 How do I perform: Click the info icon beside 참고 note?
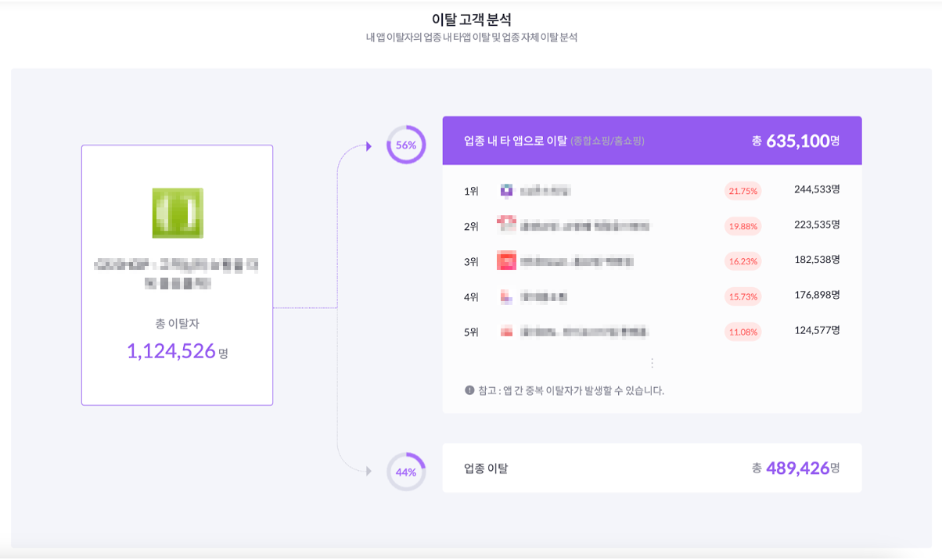click(x=469, y=390)
